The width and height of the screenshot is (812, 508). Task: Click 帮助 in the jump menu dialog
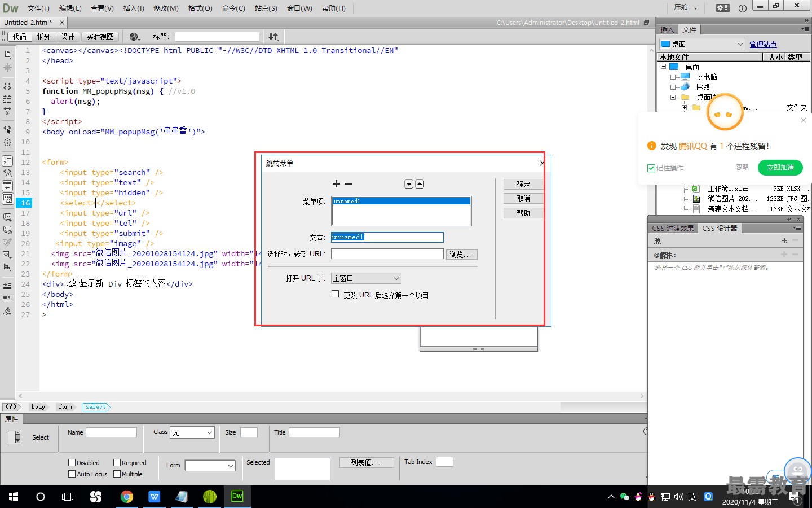pyautogui.click(x=524, y=213)
